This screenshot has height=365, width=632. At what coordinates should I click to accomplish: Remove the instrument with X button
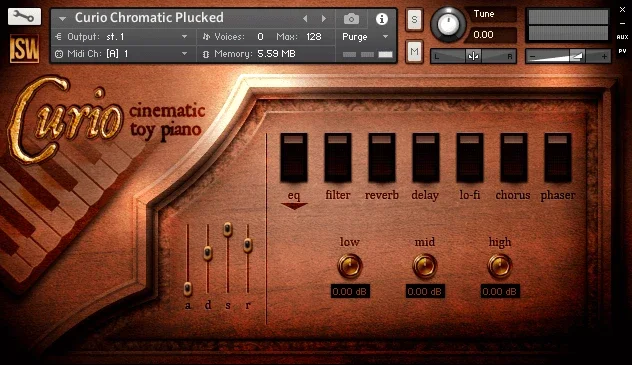pos(623,10)
